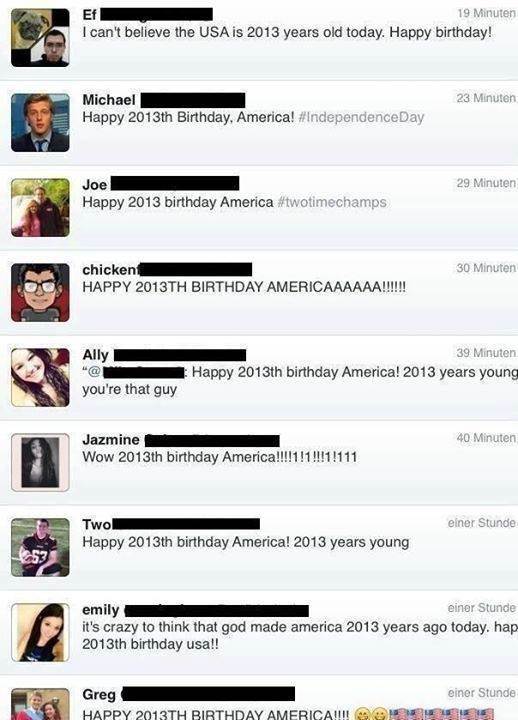
Task: Open the '40 Minuten' timestamp
Action: click(486, 438)
